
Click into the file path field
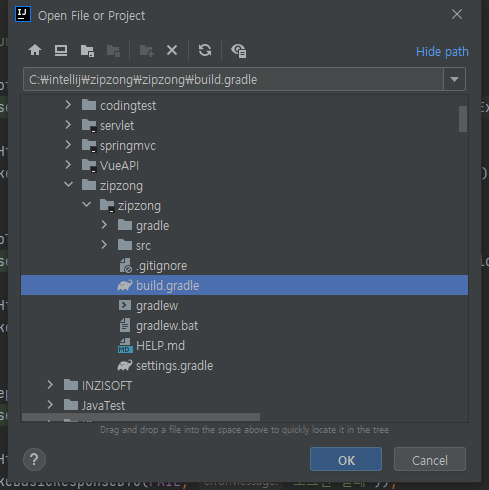pyautogui.click(x=233, y=79)
